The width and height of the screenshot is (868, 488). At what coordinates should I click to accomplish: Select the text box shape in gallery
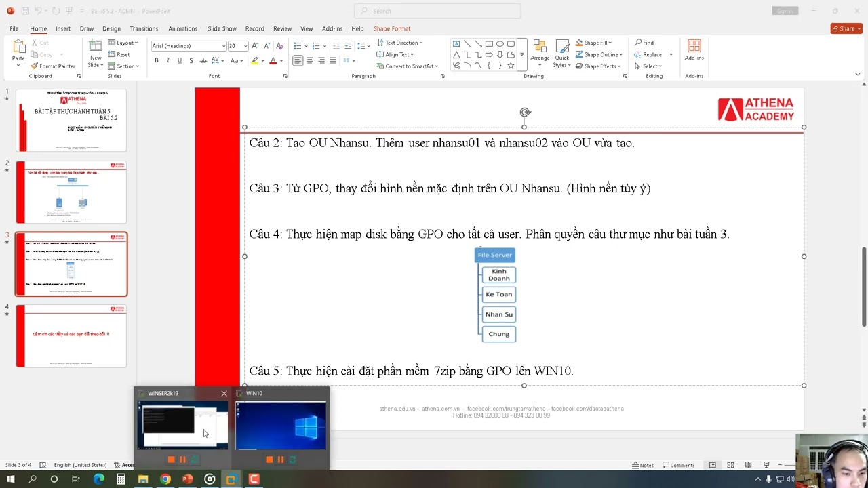point(456,43)
